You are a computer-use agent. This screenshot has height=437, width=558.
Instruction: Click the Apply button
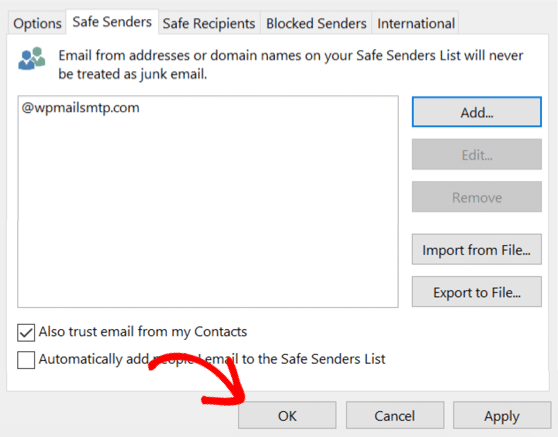point(502,415)
